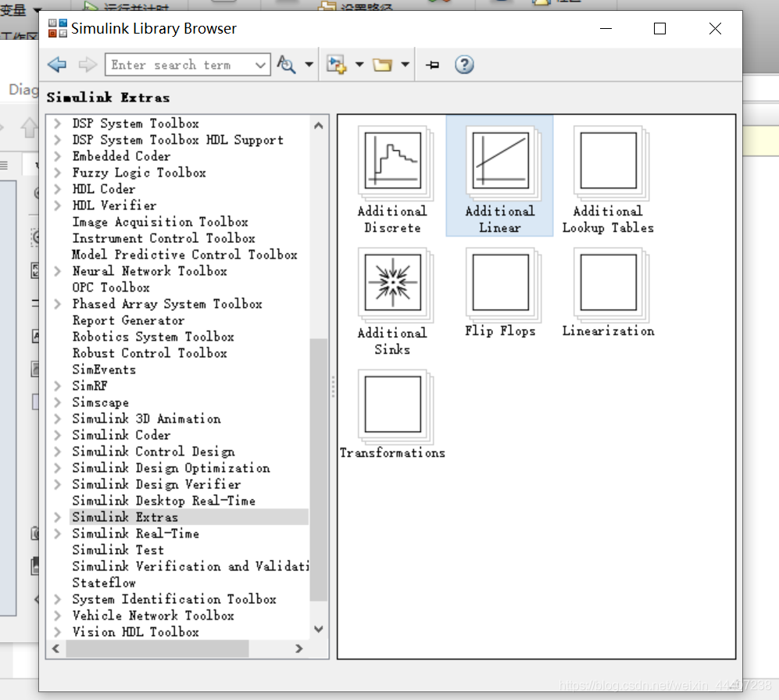Select Vision HDL Toolbox in tree

pyautogui.click(x=136, y=631)
